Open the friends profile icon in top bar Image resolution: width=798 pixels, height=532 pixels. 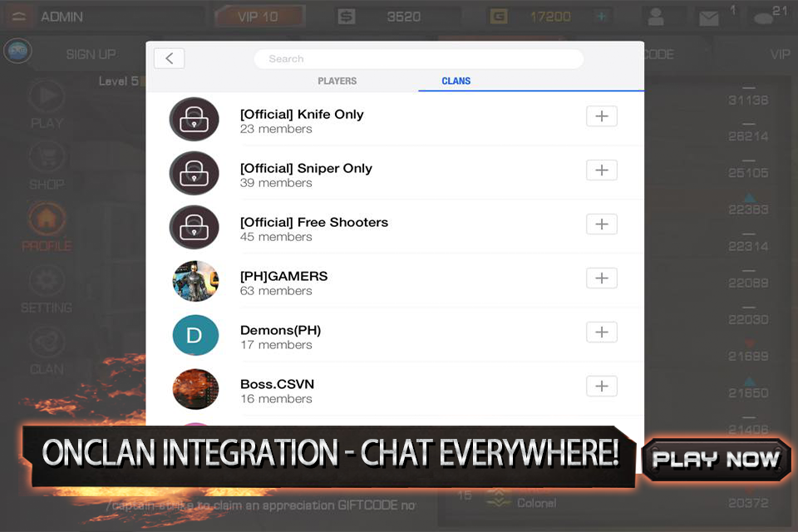[656, 17]
